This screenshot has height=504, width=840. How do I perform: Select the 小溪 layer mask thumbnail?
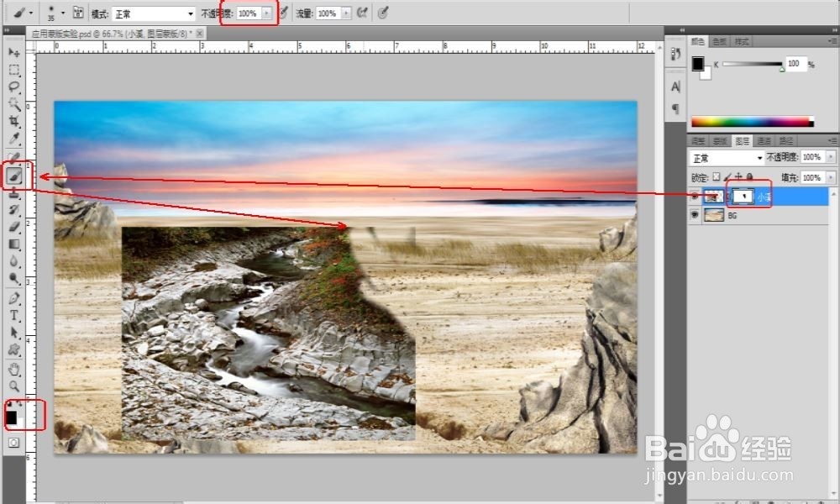point(743,197)
